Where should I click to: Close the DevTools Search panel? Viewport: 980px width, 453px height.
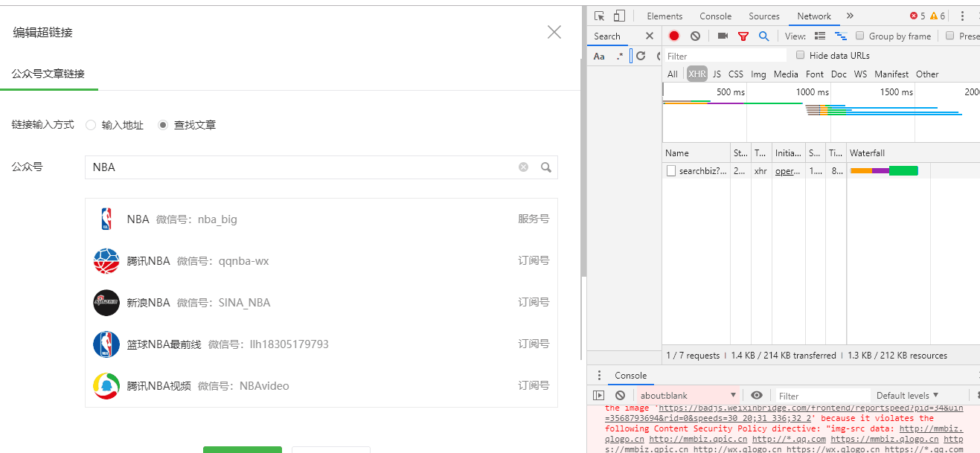click(650, 36)
